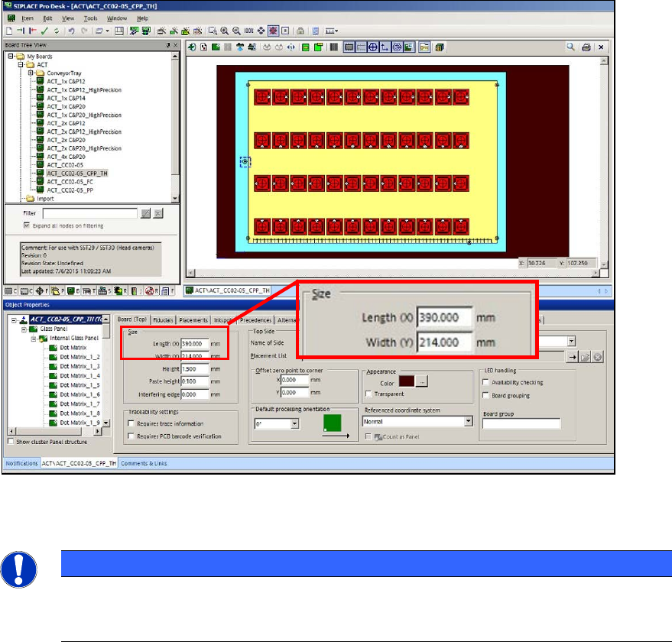Collapse the ACT folder node
672x642 pixels.
pos(21,65)
